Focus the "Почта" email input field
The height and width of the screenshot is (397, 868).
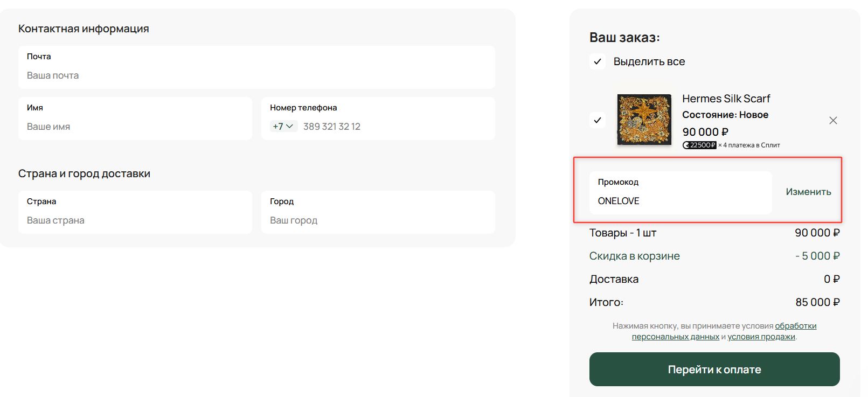256,75
